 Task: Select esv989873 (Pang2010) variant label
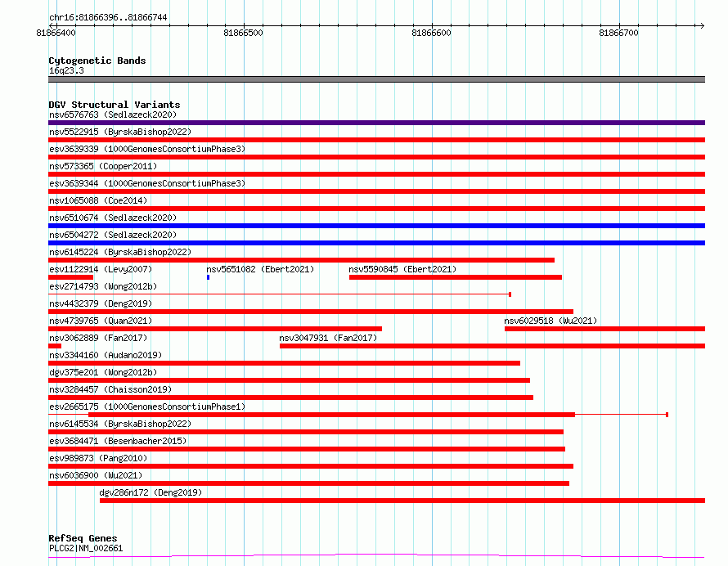[98, 458]
